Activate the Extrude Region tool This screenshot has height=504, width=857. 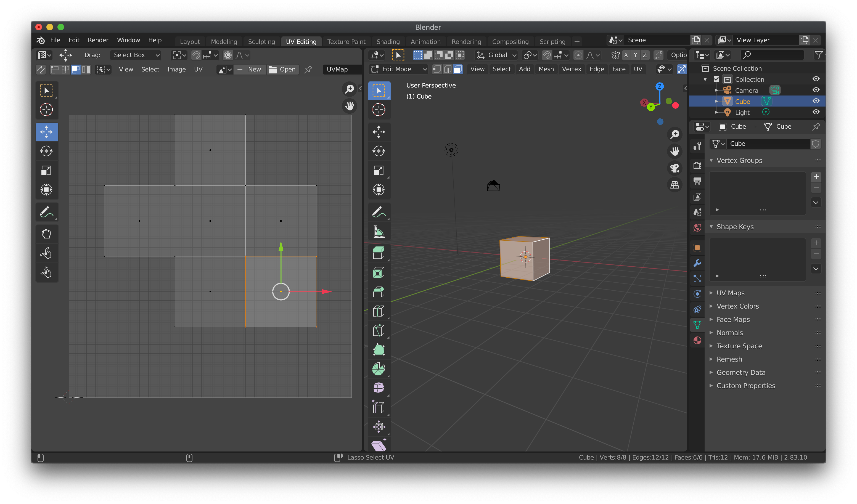(379, 253)
